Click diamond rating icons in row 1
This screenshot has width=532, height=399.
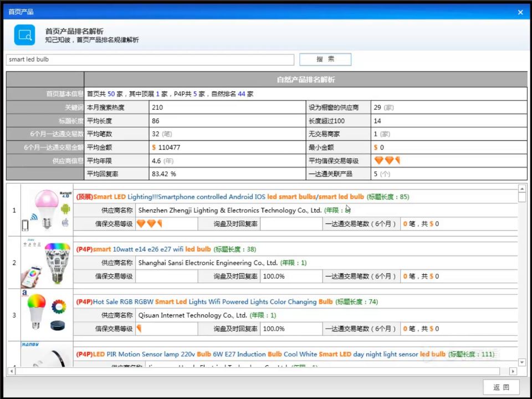[150, 223]
